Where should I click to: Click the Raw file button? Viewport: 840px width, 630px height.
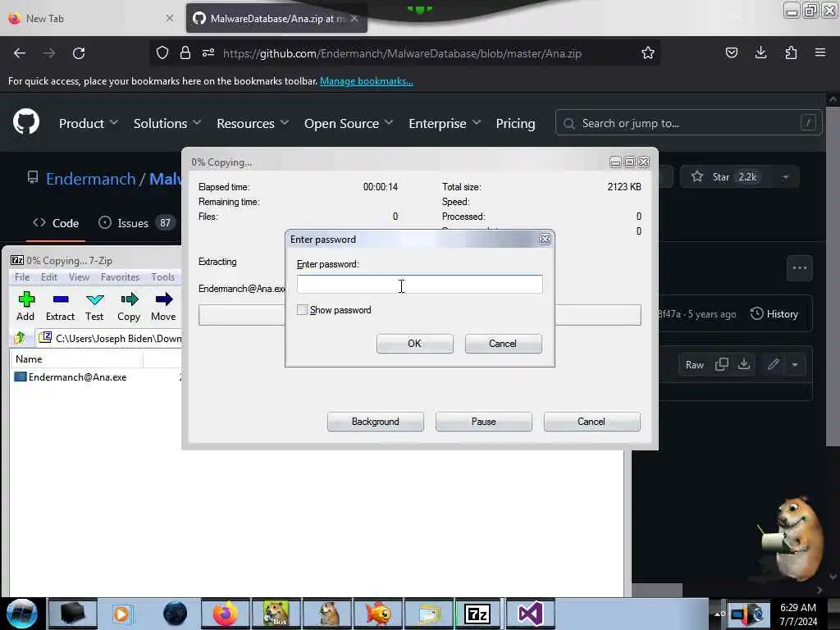[x=694, y=364]
